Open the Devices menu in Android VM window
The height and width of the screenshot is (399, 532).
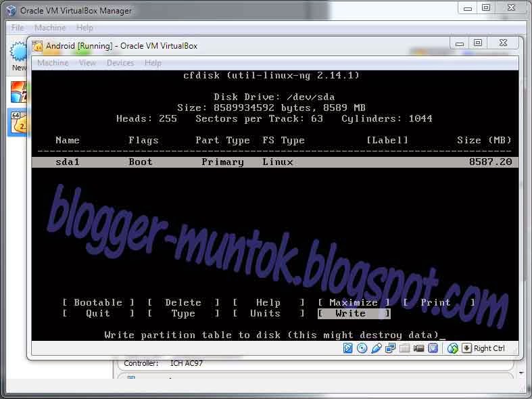click(x=120, y=63)
